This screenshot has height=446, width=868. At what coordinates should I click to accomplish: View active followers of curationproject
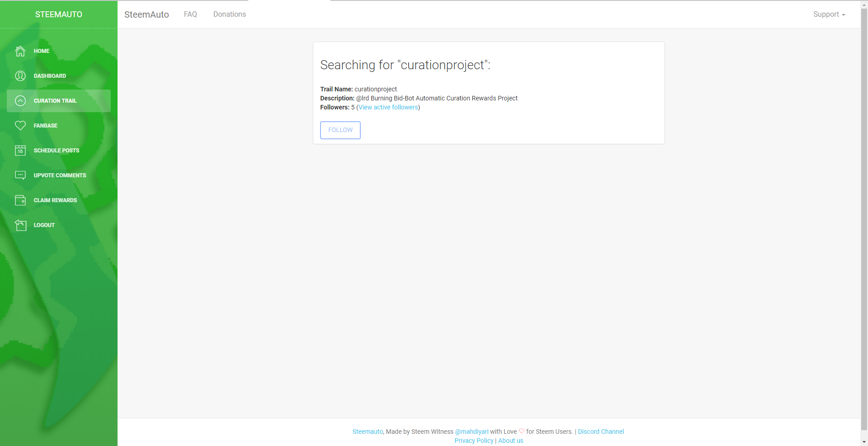pos(388,108)
